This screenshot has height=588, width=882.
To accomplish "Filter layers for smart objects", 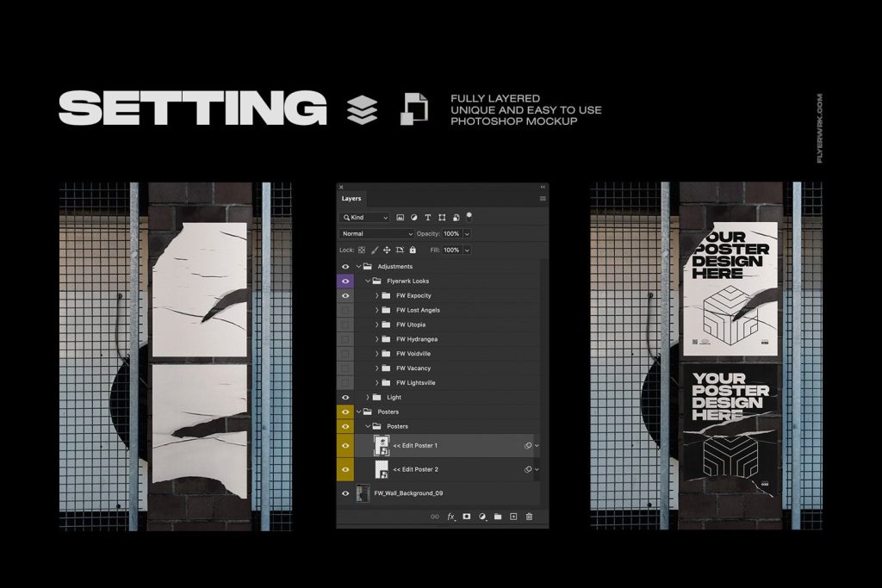I will coord(457,218).
